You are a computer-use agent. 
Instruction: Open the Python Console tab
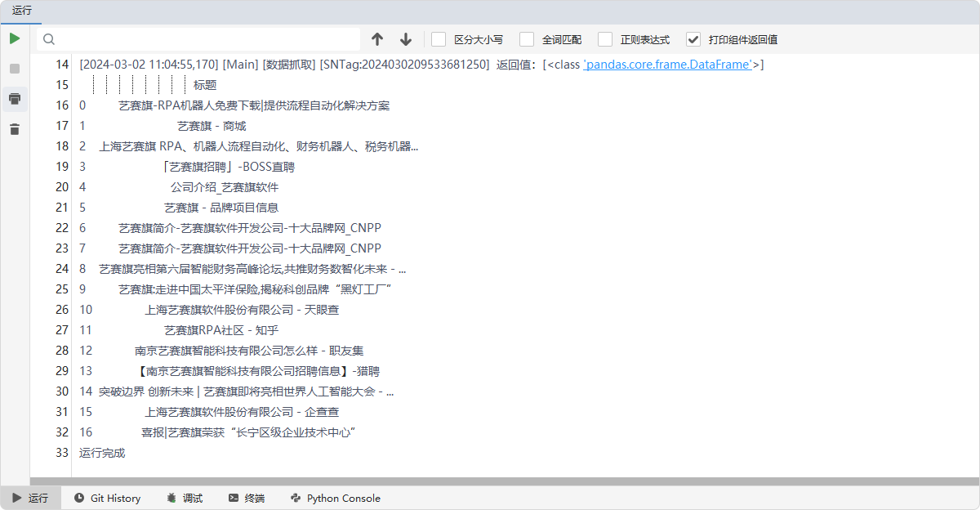[336, 498]
